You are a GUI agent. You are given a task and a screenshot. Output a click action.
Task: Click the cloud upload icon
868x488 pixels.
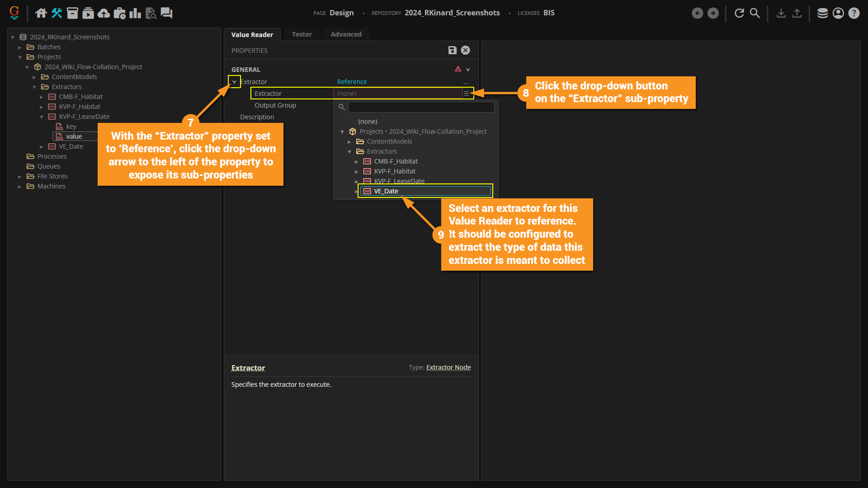click(104, 13)
